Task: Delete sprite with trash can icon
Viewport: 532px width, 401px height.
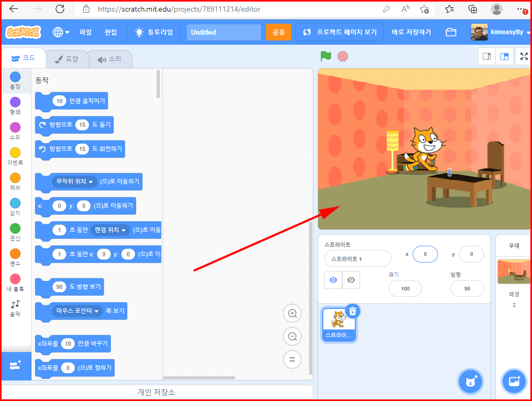Action: pos(353,312)
